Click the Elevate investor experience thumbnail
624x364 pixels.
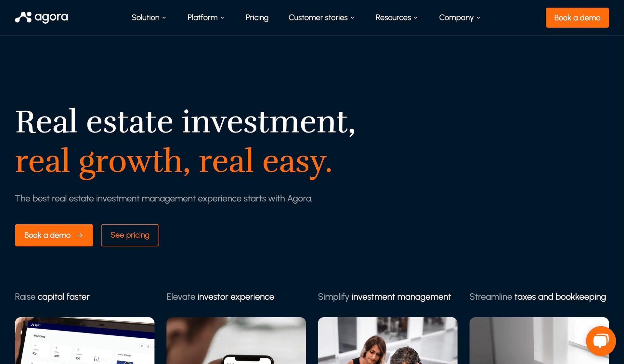tap(236, 341)
